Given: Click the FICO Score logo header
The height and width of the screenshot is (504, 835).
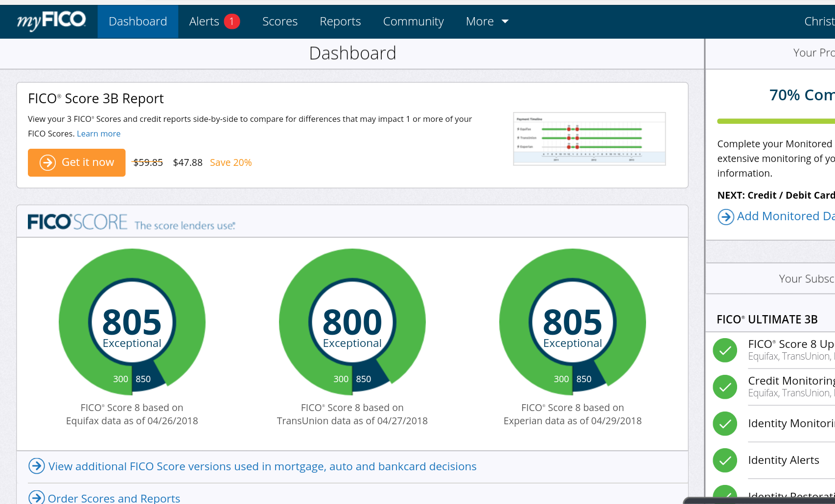Looking at the screenshot, I should pyautogui.click(x=131, y=223).
